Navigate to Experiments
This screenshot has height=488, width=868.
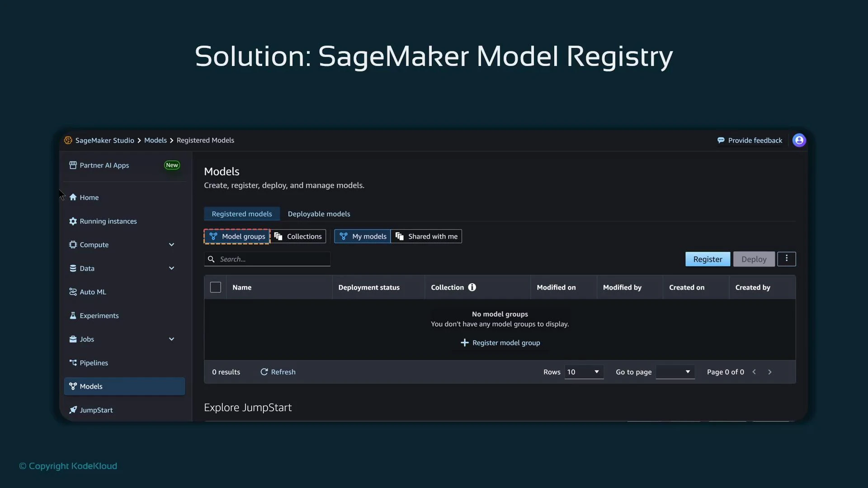coord(99,315)
